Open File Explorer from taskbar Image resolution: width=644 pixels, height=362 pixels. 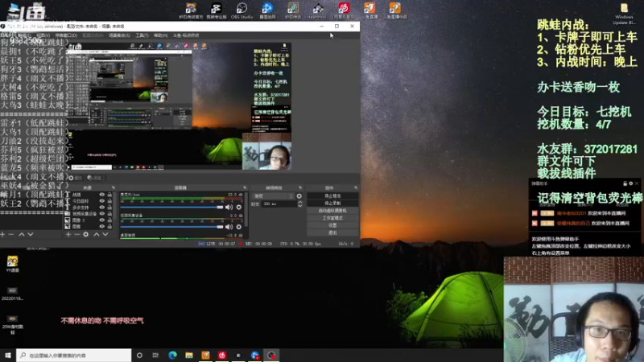(189, 355)
